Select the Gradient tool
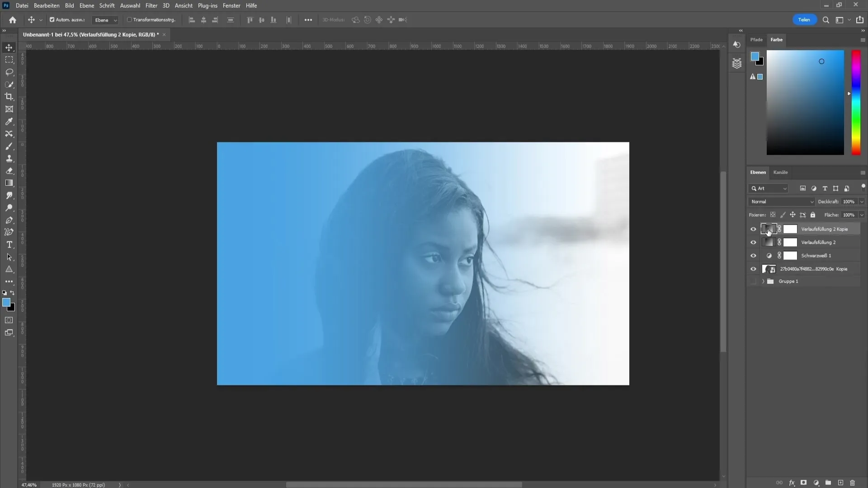Screen dimensions: 868x488 9,183
